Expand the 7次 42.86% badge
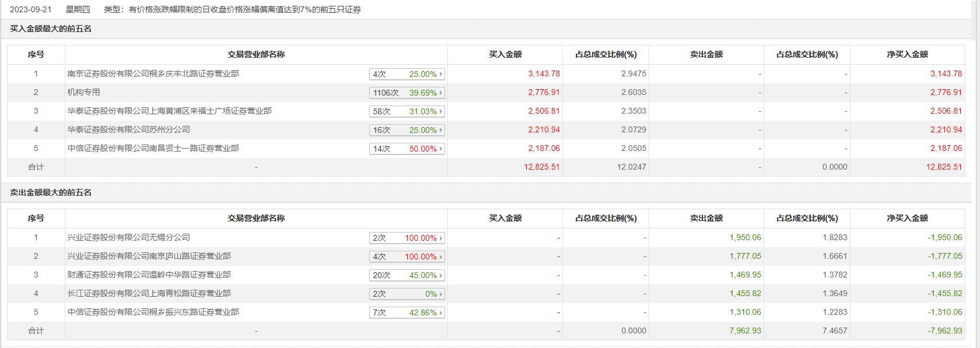This screenshot has height=348, width=980. [407, 312]
